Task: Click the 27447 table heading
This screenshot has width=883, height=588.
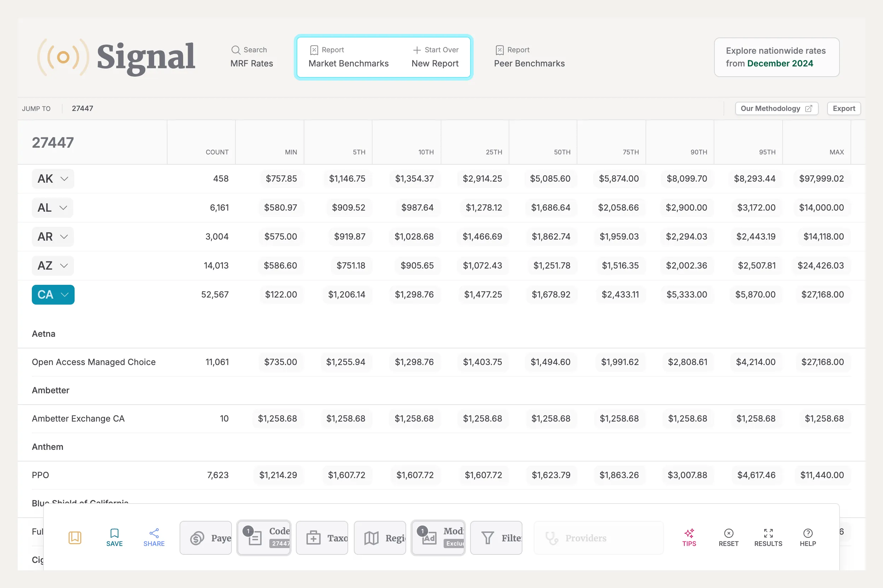Action: click(x=53, y=142)
